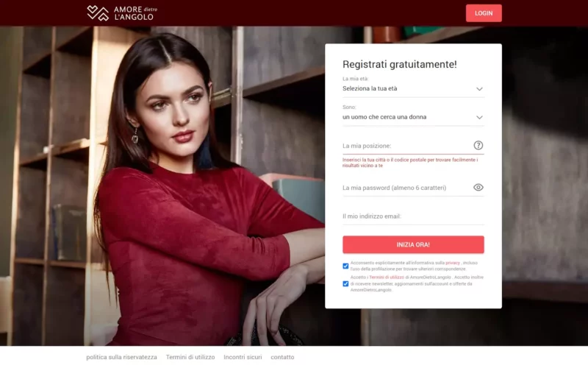The width and height of the screenshot is (588, 368).
Task: Click the INIZIA ORA! button
Action: [413, 244]
